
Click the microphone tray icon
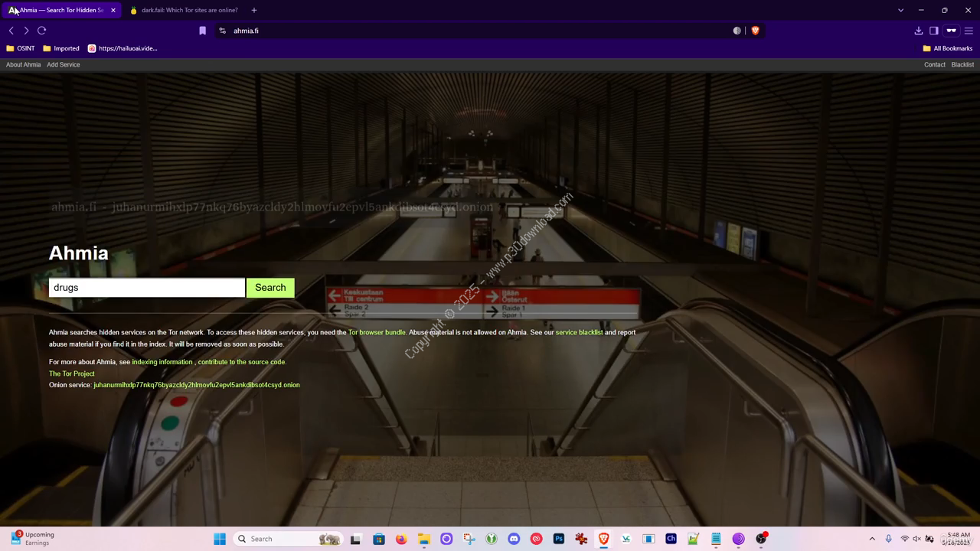click(x=888, y=539)
